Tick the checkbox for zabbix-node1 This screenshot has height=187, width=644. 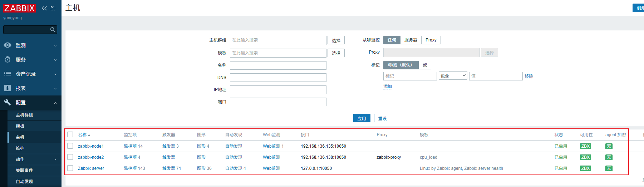click(70, 146)
